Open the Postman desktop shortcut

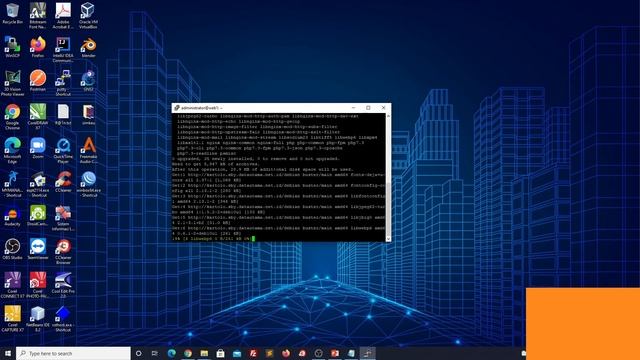(38, 80)
